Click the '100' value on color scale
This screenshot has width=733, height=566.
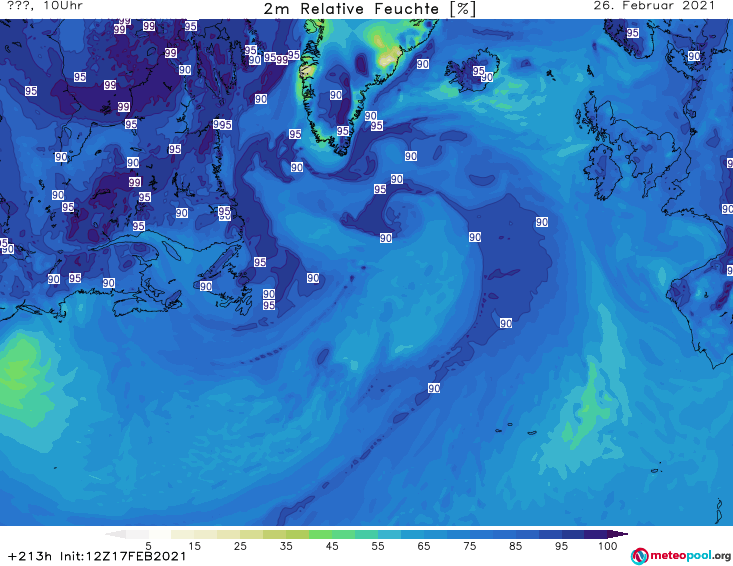607,546
